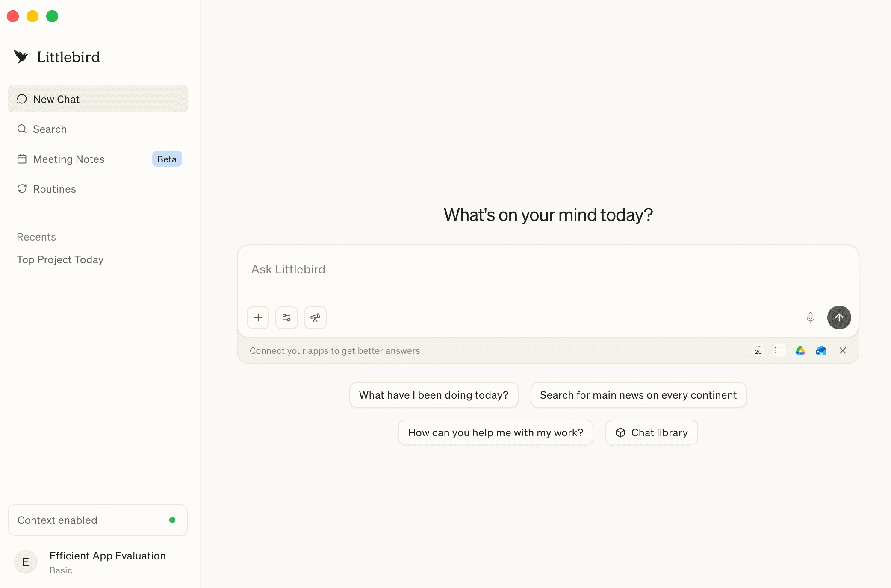The width and height of the screenshot is (891, 588).
Task: Click the plus attachment icon in chat box
Action: click(x=258, y=318)
